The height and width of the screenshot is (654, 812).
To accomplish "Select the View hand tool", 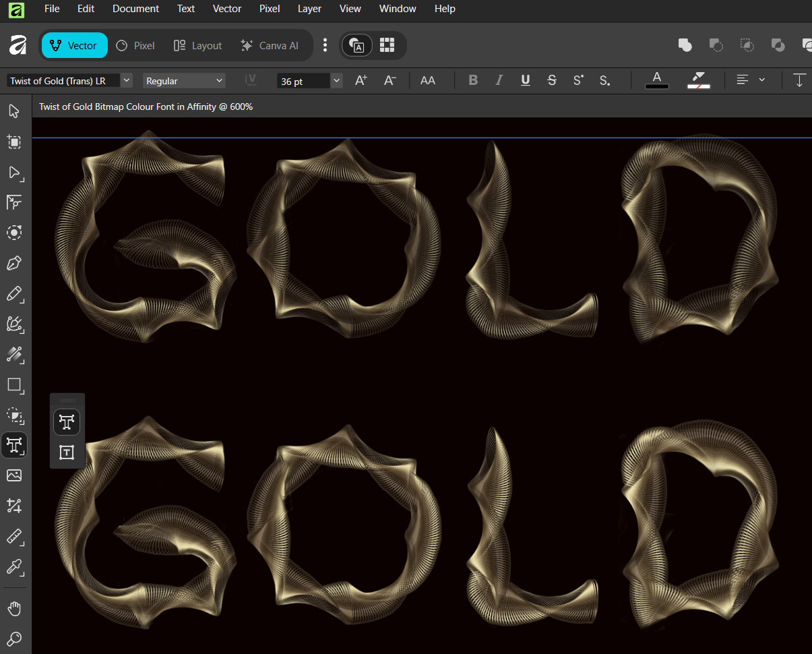I will (14, 609).
